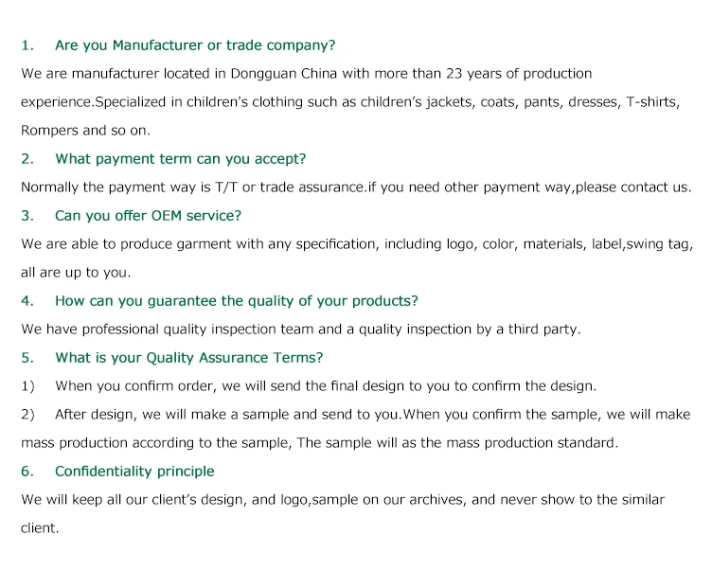Screen dimensions: 712x588
Task: Click 'What is your Quality Assurance Terms?' heading
Action: pos(188,358)
